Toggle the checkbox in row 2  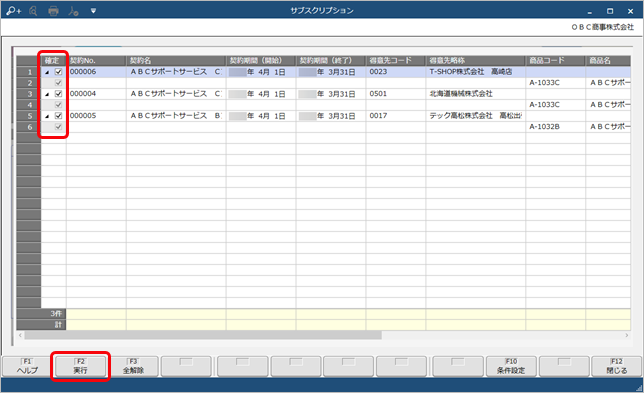(x=58, y=83)
